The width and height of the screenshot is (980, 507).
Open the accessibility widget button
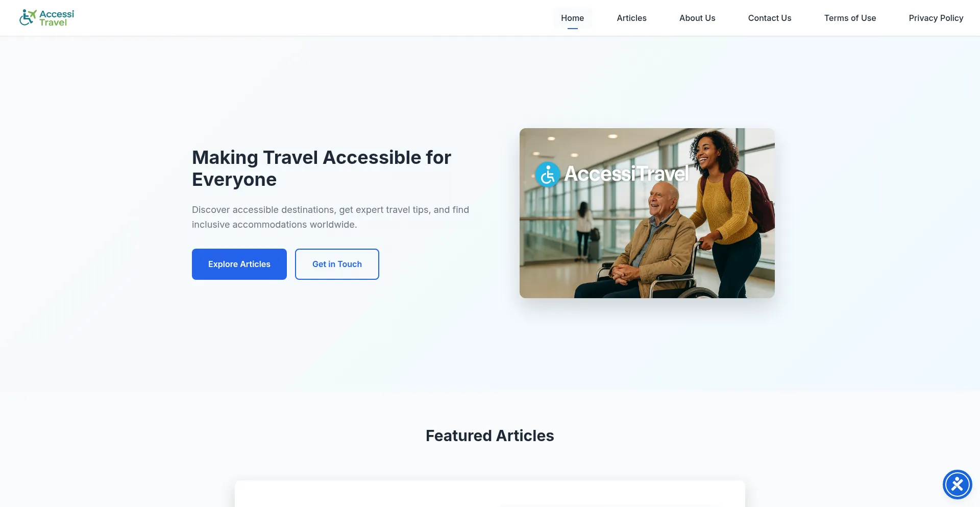[957, 484]
